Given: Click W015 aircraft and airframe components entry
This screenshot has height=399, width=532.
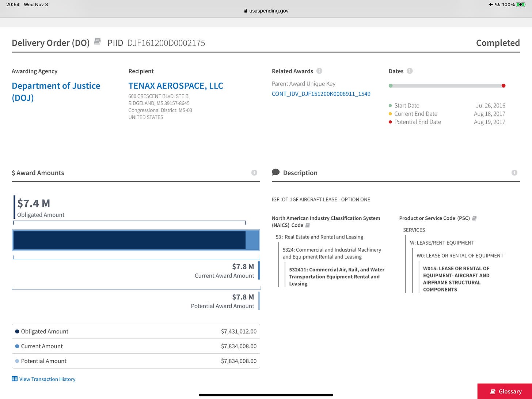Looking at the screenshot, I should (x=456, y=279).
